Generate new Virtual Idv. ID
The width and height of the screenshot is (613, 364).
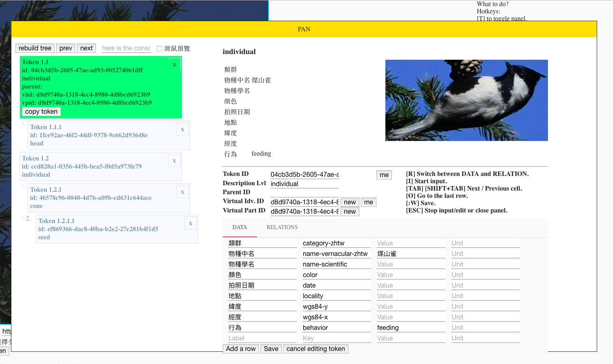pyautogui.click(x=350, y=202)
